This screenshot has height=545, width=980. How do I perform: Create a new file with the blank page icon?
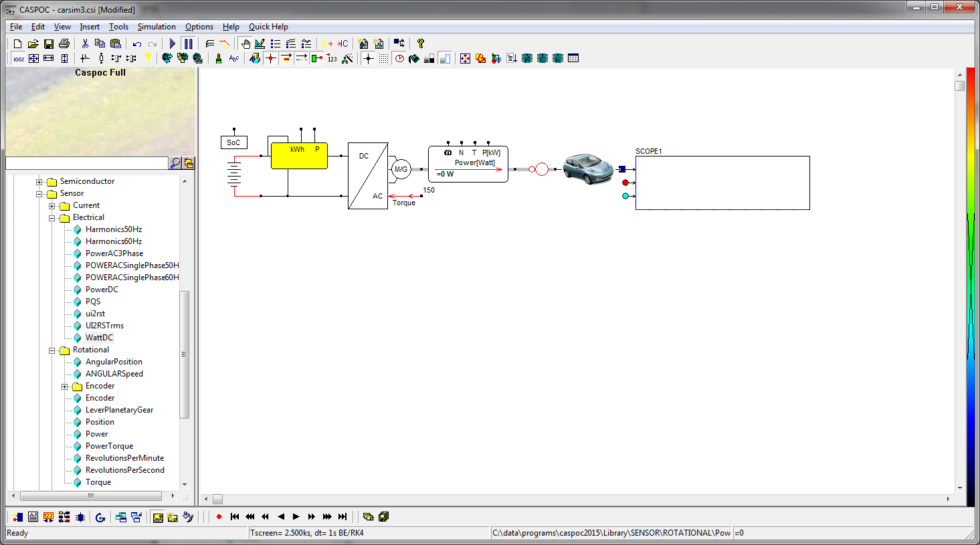coord(18,43)
